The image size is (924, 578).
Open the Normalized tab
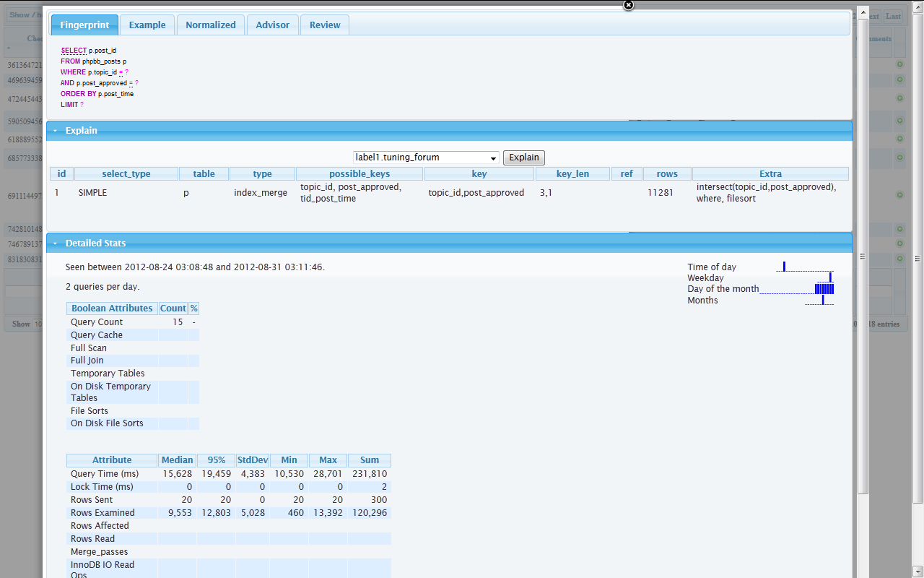click(210, 25)
